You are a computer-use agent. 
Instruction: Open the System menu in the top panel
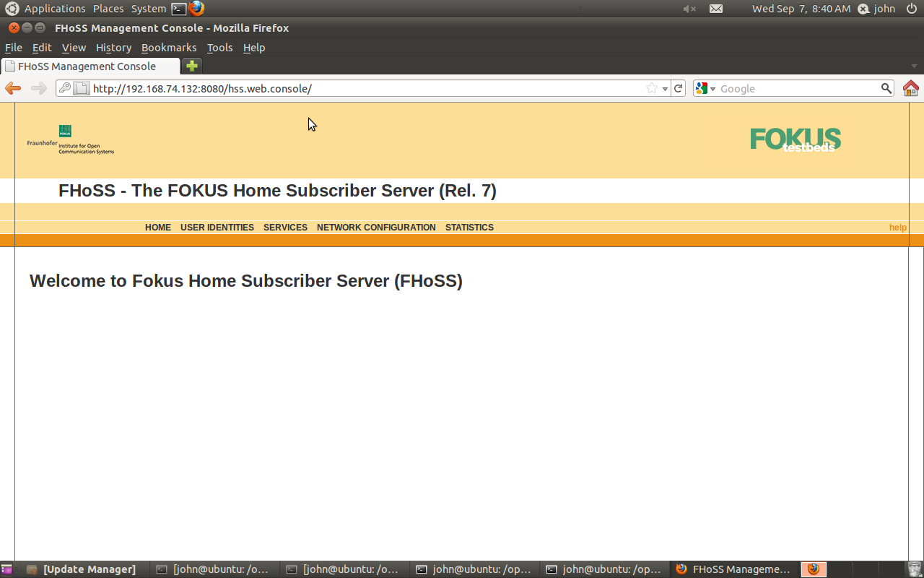[x=149, y=9]
